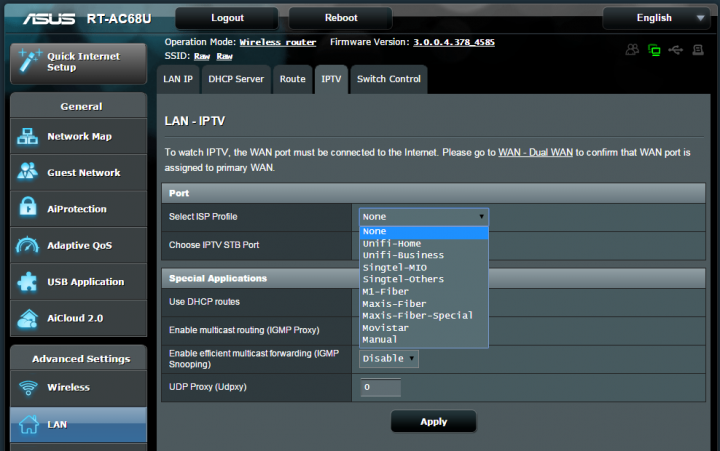Click the Wireless wifi signal icon
Viewport: 720px width, 451px height.
point(28,387)
